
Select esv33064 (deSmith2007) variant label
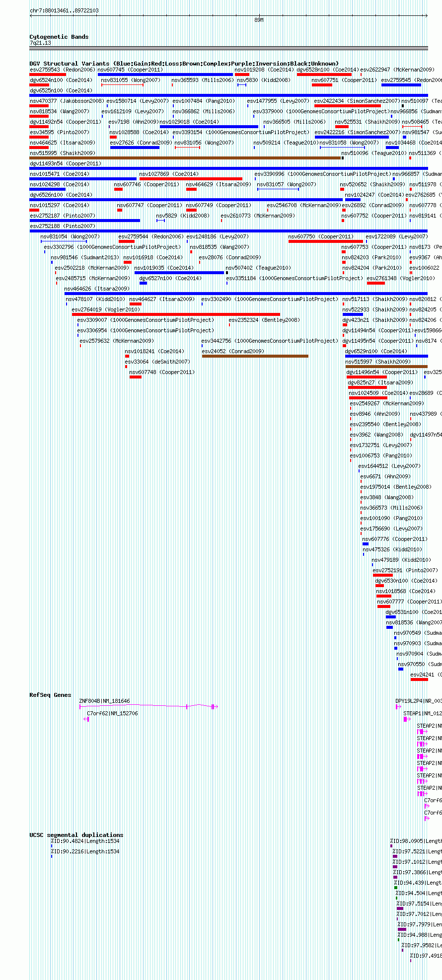pos(157,362)
